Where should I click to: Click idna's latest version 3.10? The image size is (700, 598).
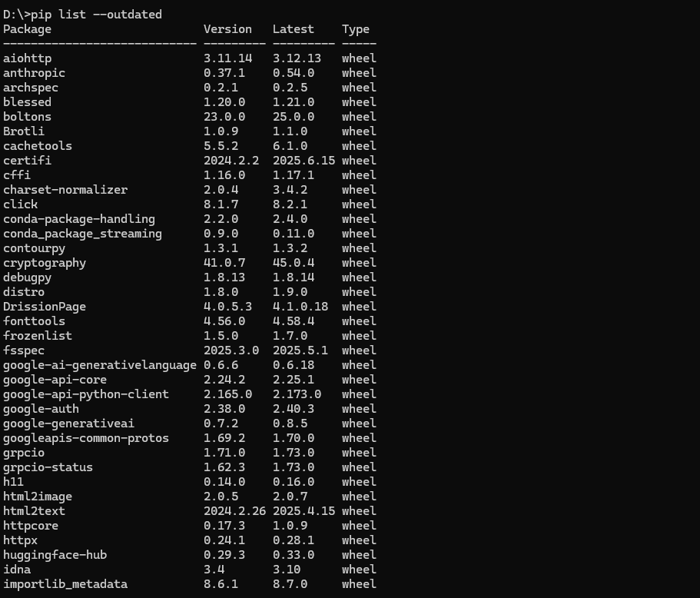pos(287,570)
